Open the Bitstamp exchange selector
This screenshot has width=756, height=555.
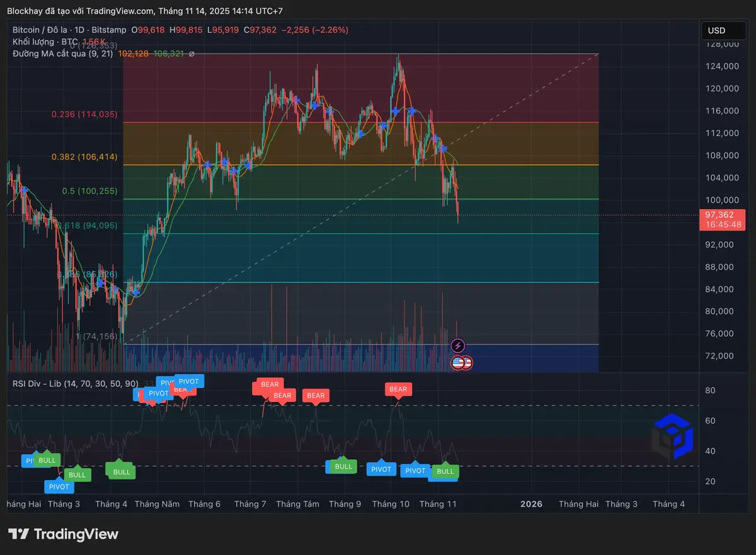tap(108, 30)
